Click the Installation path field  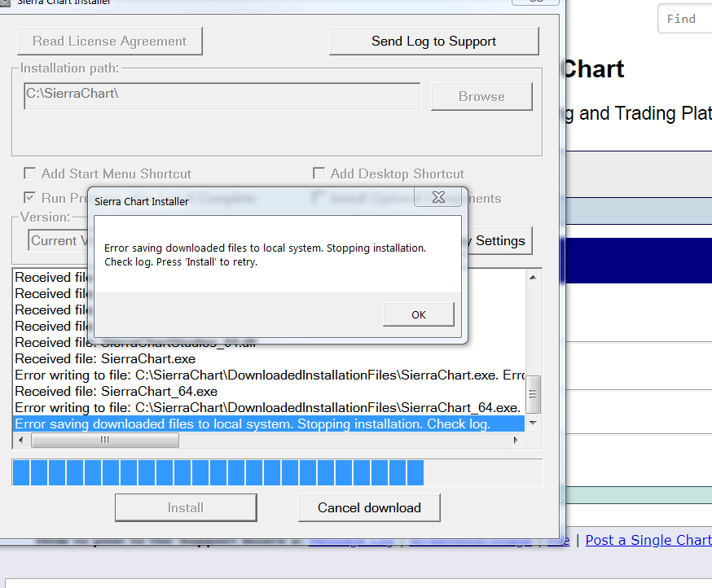tap(222, 96)
